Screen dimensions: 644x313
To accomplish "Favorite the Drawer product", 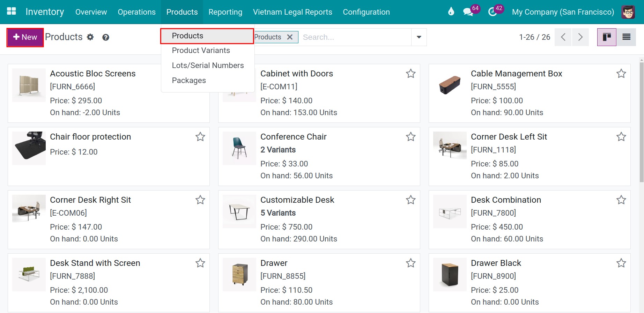I will [411, 263].
